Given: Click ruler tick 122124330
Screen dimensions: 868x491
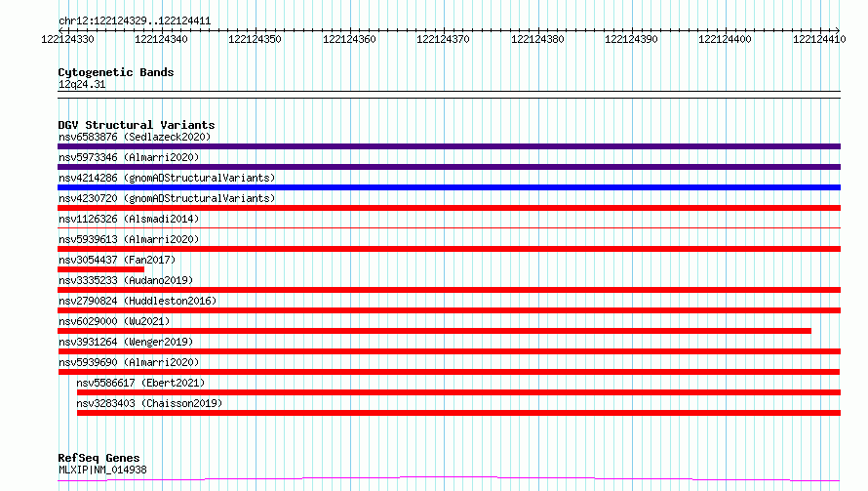Looking at the screenshot, I should click(67, 39).
